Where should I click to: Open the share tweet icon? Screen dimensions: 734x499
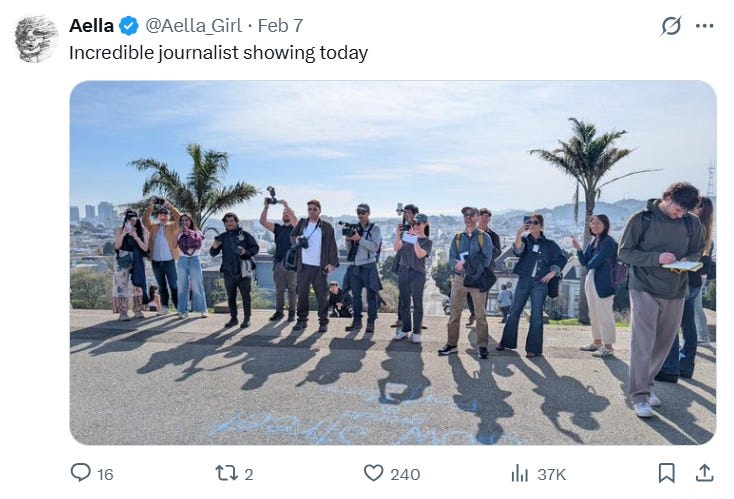[x=704, y=472]
